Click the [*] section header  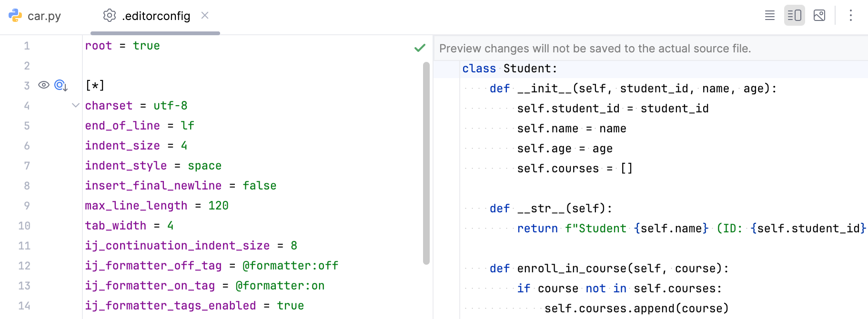click(95, 86)
